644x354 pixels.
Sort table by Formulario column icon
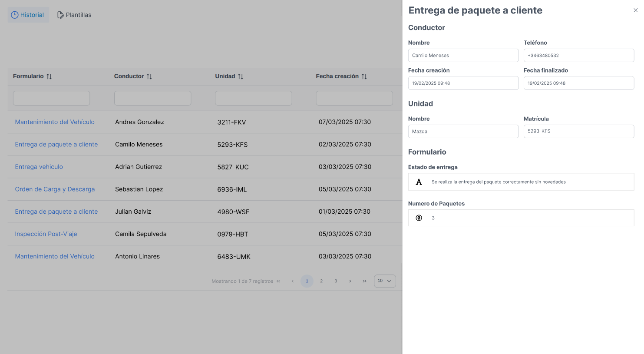(49, 76)
